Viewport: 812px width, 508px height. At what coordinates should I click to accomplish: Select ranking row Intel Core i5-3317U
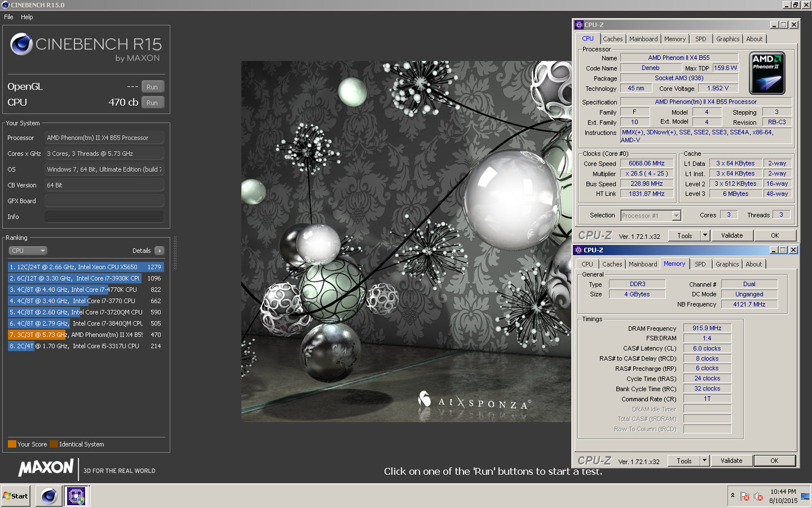click(x=86, y=346)
